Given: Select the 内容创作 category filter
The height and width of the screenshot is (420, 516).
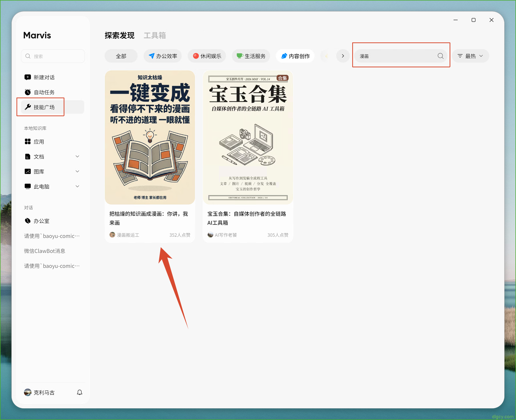Looking at the screenshot, I should click(x=295, y=56).
